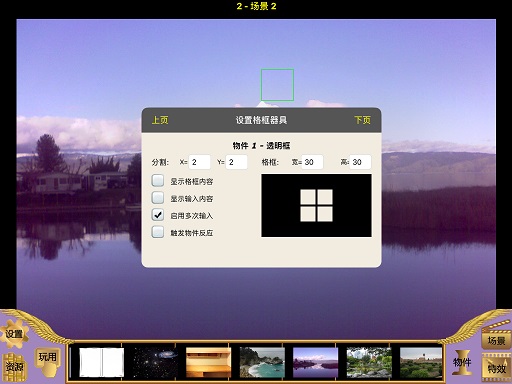Click the split X value field
Screen dimensions: 512x384
[x=200, y=162]
